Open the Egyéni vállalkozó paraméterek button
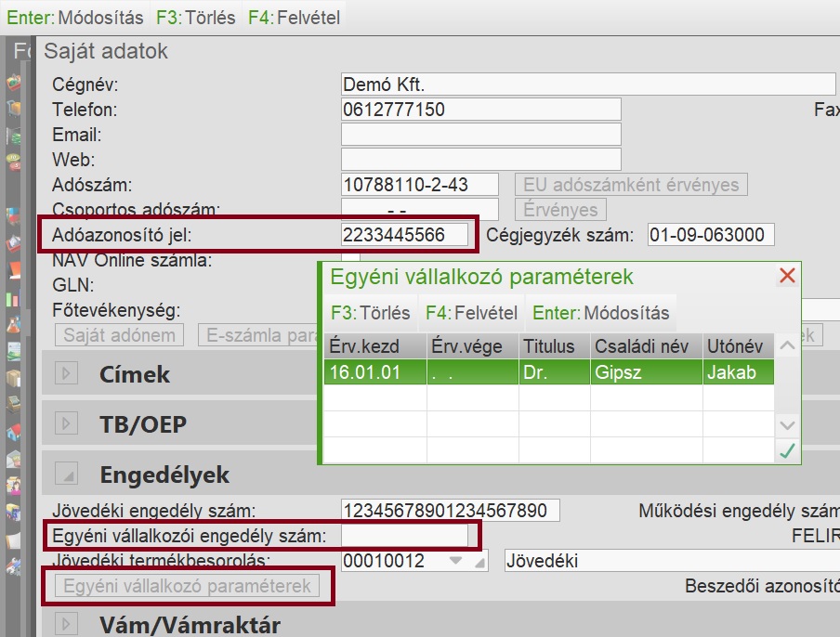840x637 pixels. (187, 586)
